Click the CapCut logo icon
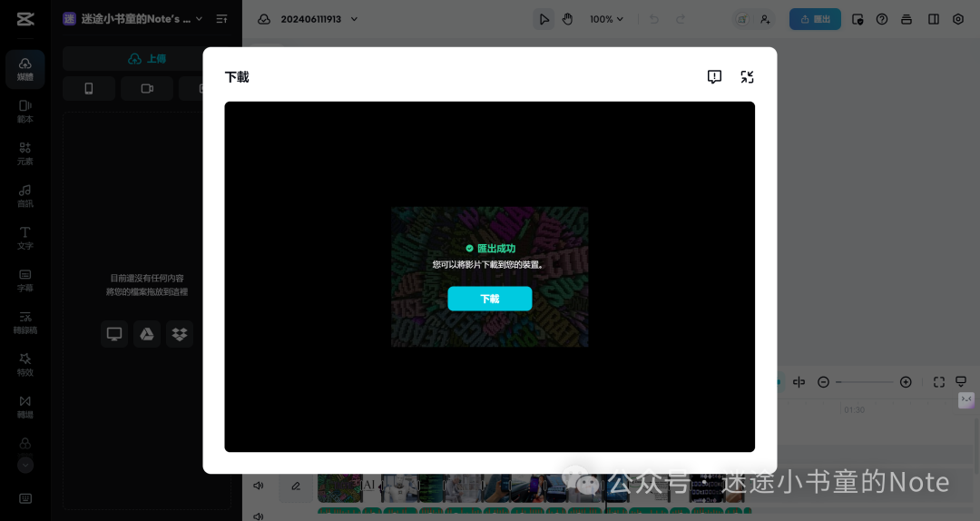 click(x=25, y=19)
